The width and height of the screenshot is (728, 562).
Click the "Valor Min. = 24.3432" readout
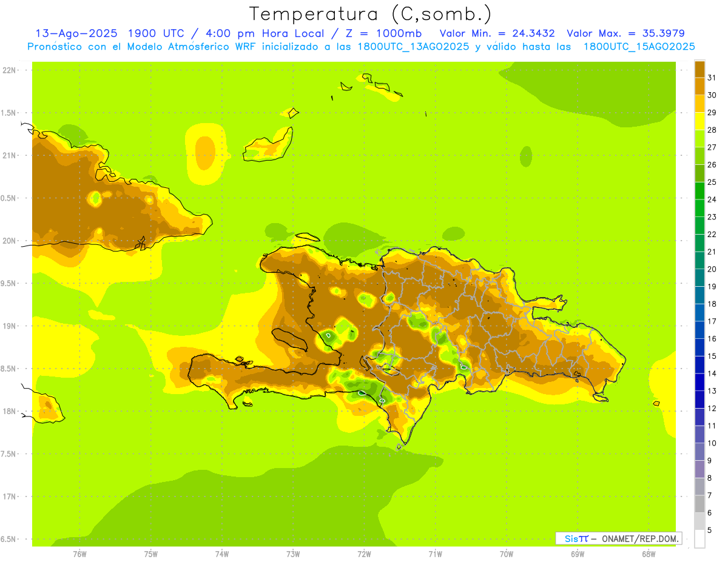[x=497, y=33]
